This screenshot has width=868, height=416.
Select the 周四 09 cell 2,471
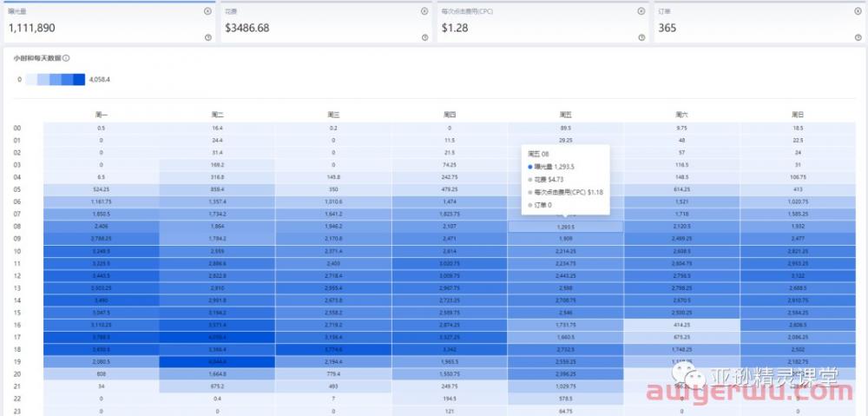[450, 239]
